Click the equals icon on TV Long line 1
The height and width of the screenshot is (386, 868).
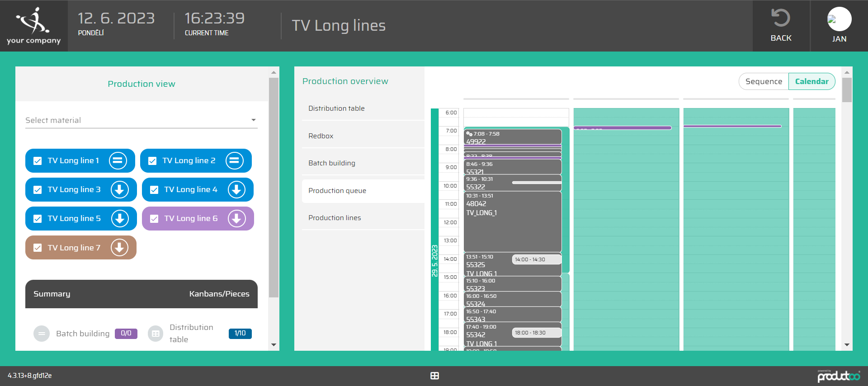click(x=118, y=160)
